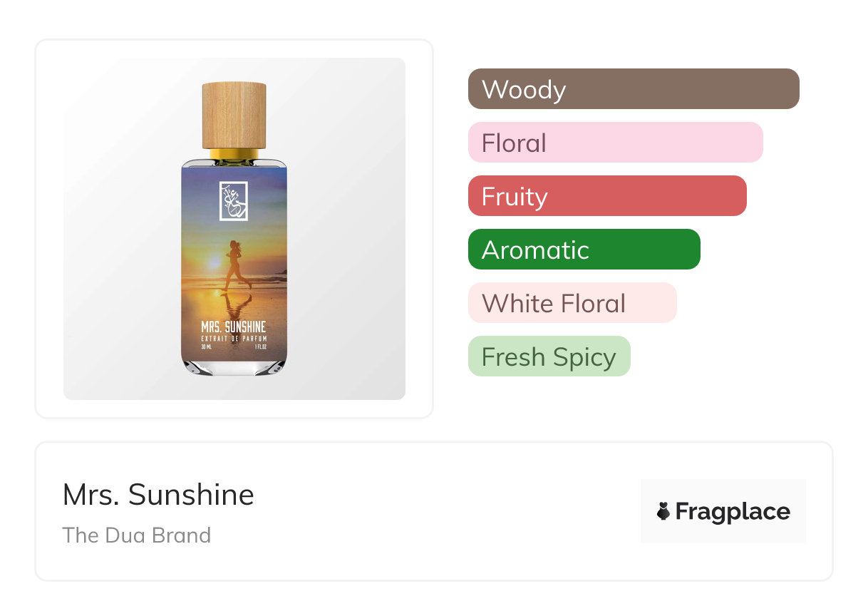The width and height of the screenshot is (868, 616).
Task: Open The Dua Brand link
Action: (137, 535)
